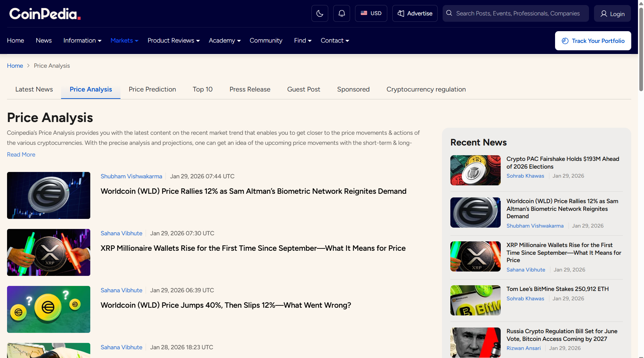Focus the Search Posts, Events input field
The width and height of the screenshot is (644, 358).
(518, 13)
